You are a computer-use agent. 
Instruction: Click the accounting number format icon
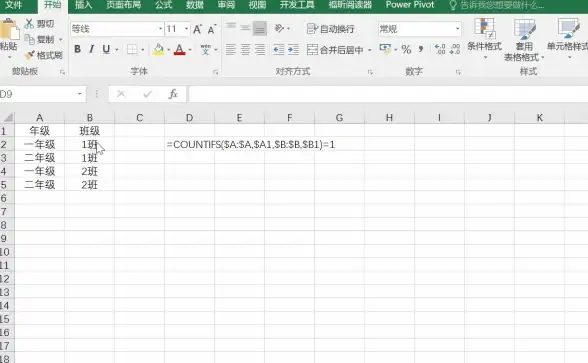pos(385,49)
